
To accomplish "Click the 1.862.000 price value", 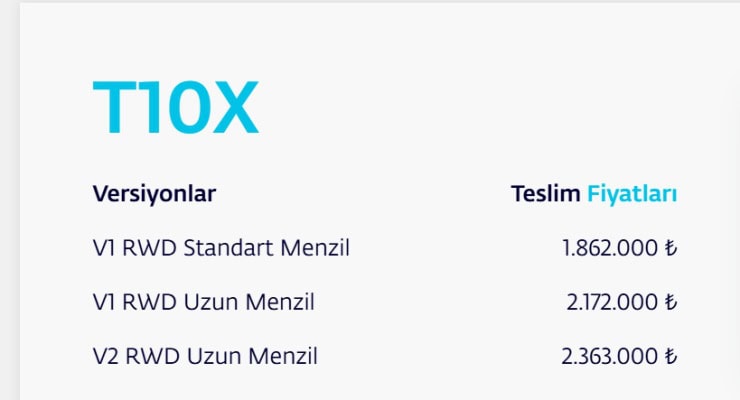I will point(610,248).
